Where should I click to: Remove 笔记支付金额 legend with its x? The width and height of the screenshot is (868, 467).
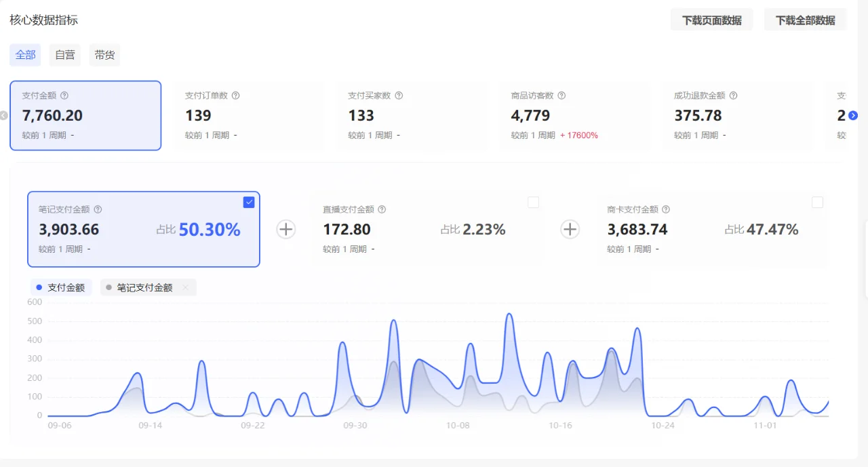[185, 287]
